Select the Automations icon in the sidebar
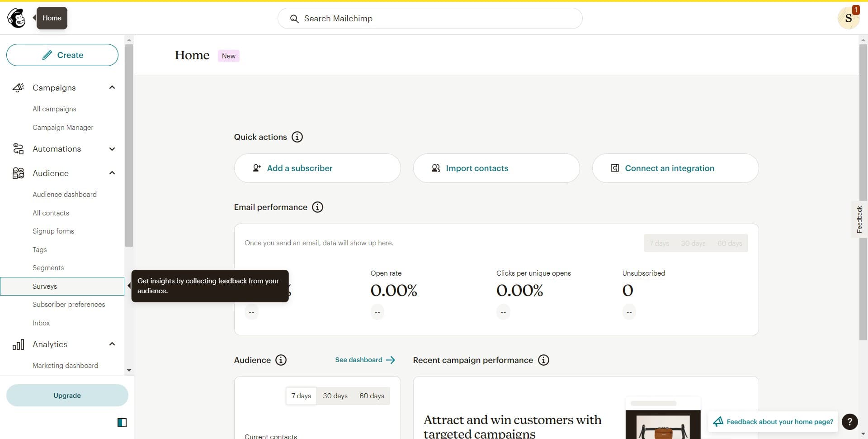This screenshot has height=439, width=868. (18, 149)
